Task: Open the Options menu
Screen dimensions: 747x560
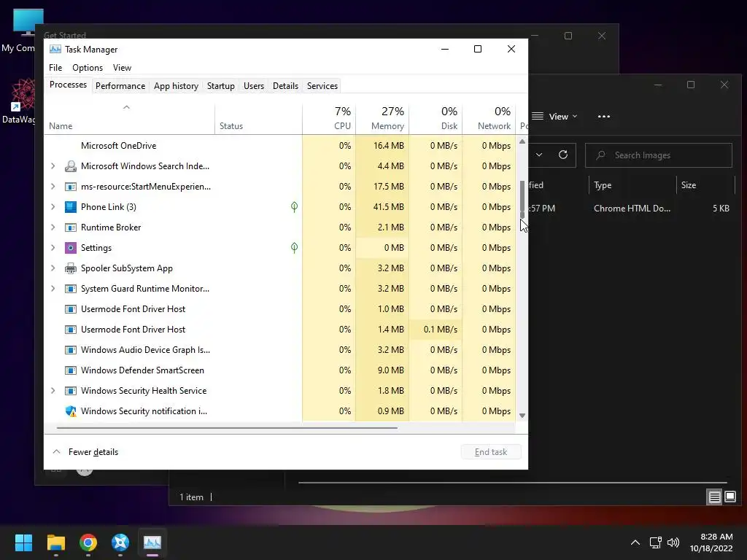Action: pos(88,68)
